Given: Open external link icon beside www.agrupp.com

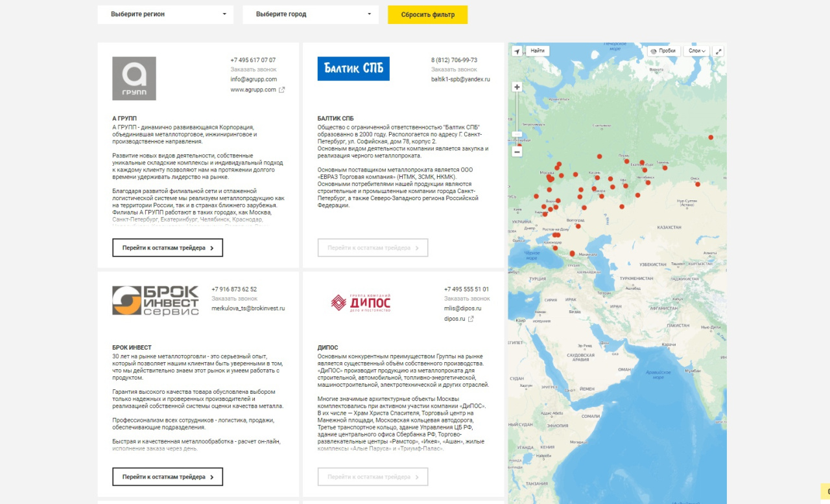Looking at the screenshot, I should pyautogui.click(x=282, y=90).
